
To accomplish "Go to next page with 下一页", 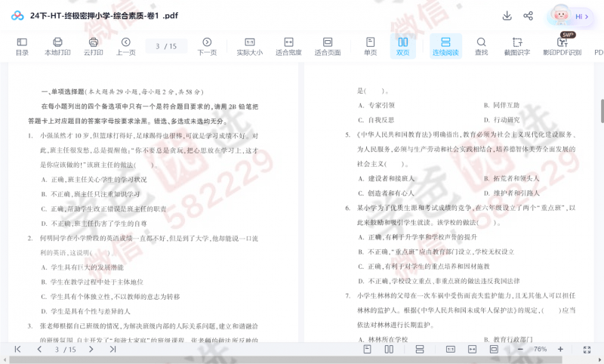I will pyautogui.click(x=207, y=47).
